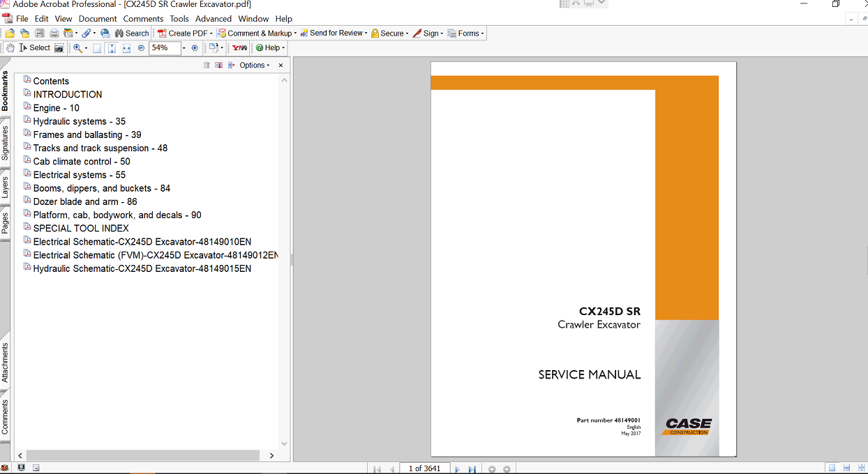Switch to the Pages side tab
The width and height of the screenshot is (868, 474).
tap(5, 223)
